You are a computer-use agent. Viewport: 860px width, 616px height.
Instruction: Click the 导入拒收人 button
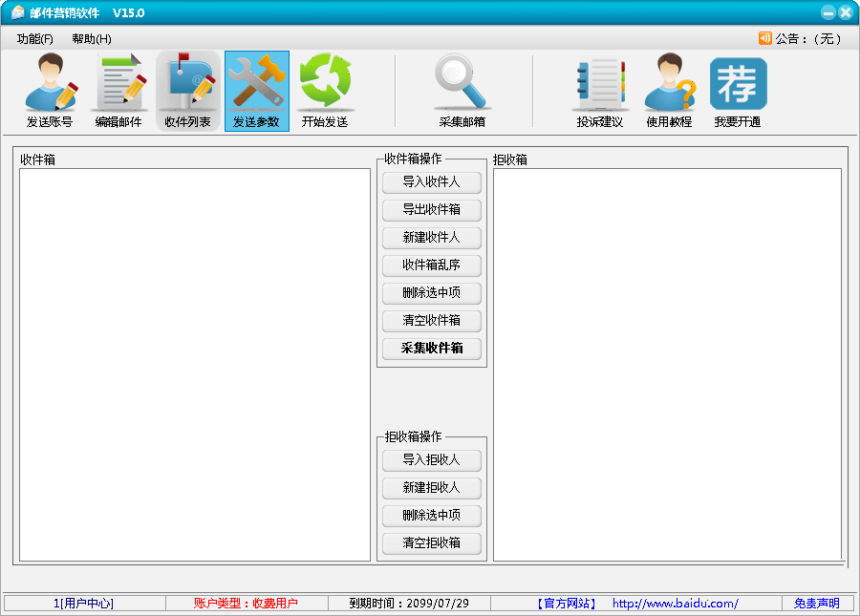click(432, 459)
